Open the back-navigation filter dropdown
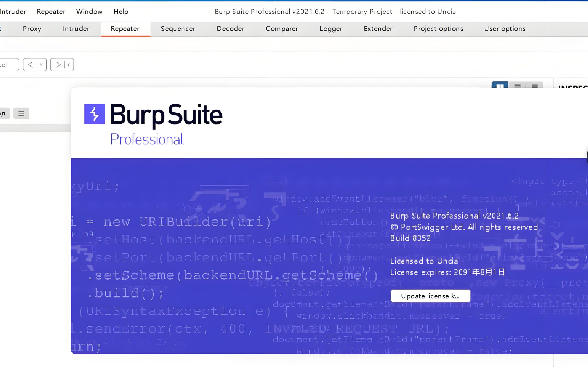The width and height of the screenshot is (588, 367). [41, 64]
